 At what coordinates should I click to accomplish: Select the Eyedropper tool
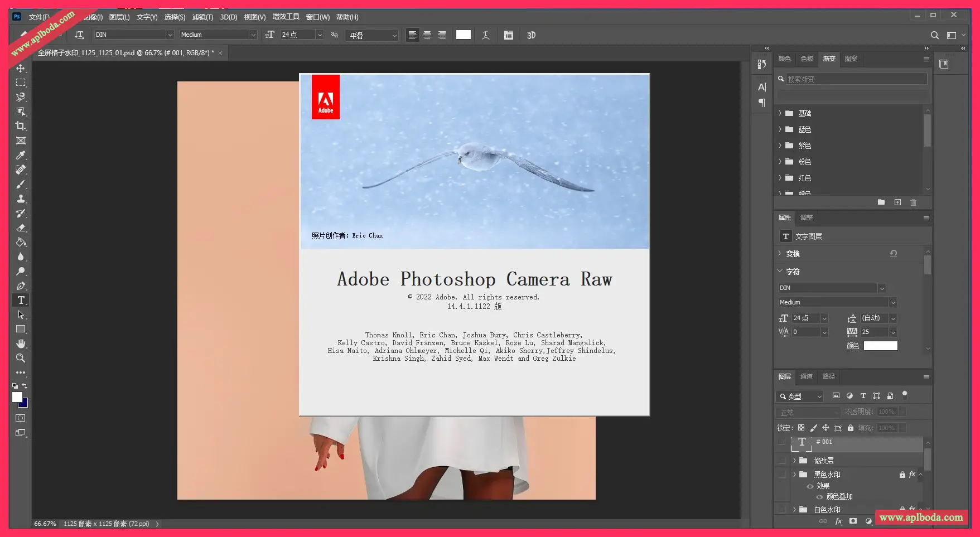pyautogui.click(x=21, y=155)
